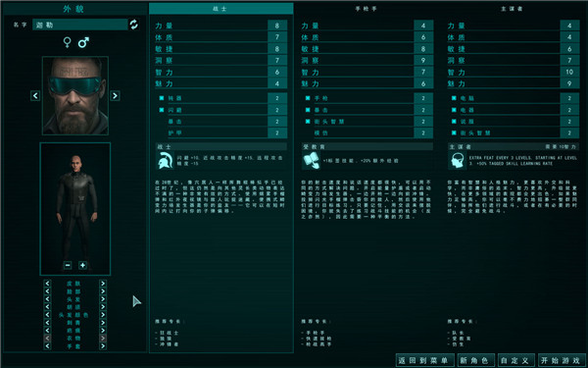Click the 名字 name input field
This screenshot has height=368, width=588.
(80, 25)
